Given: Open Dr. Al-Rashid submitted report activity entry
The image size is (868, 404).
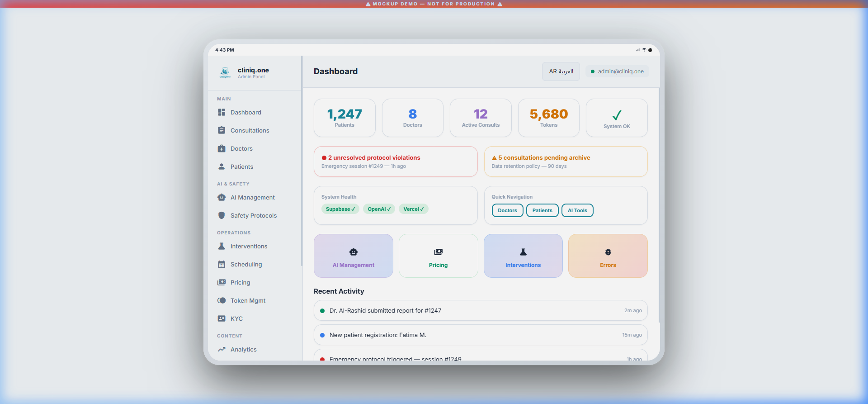Looking at the screenshot, I should coord(480,310).
